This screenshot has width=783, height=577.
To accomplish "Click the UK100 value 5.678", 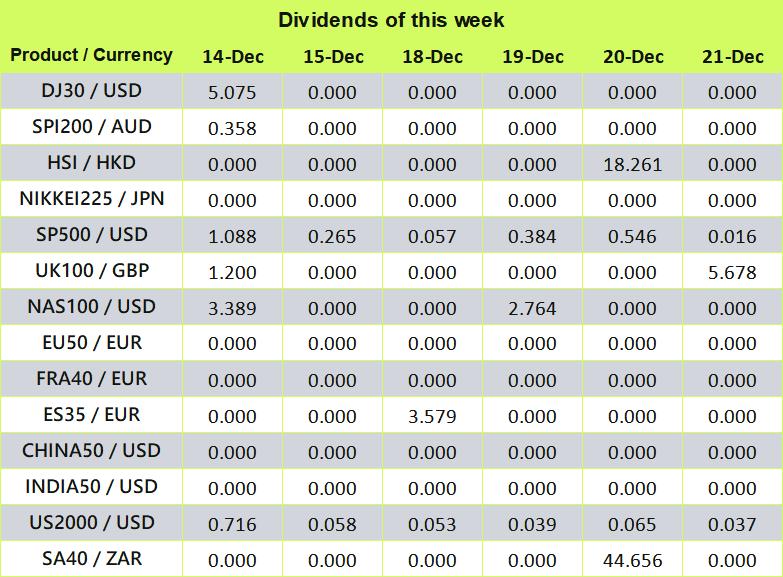I will click(733, 273).
